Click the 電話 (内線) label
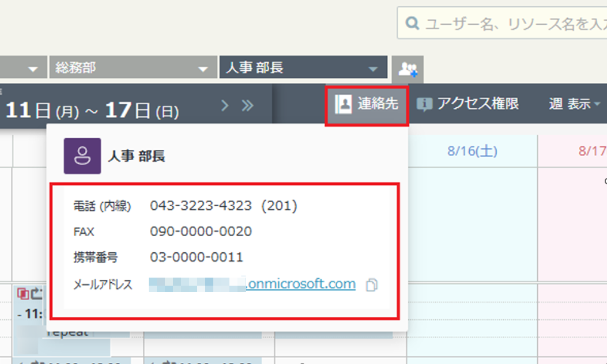607x364 pixels. pyautogui.click(x=102, y=206)
